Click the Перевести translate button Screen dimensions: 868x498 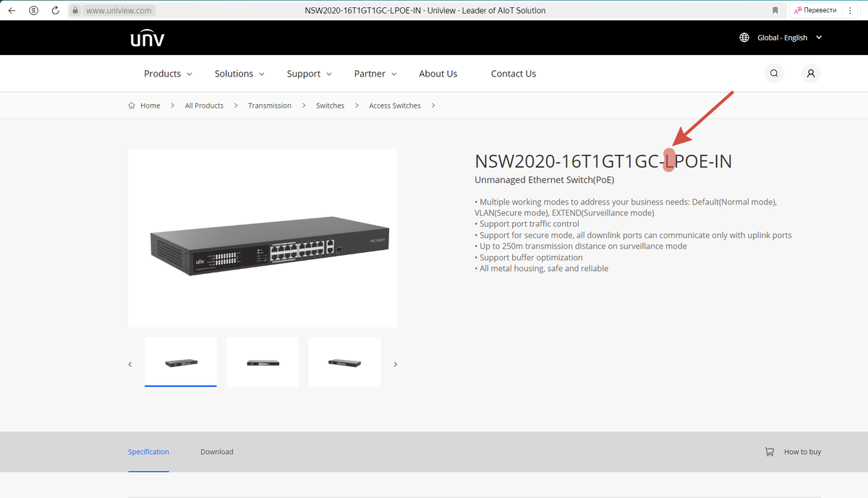(814, 10)
